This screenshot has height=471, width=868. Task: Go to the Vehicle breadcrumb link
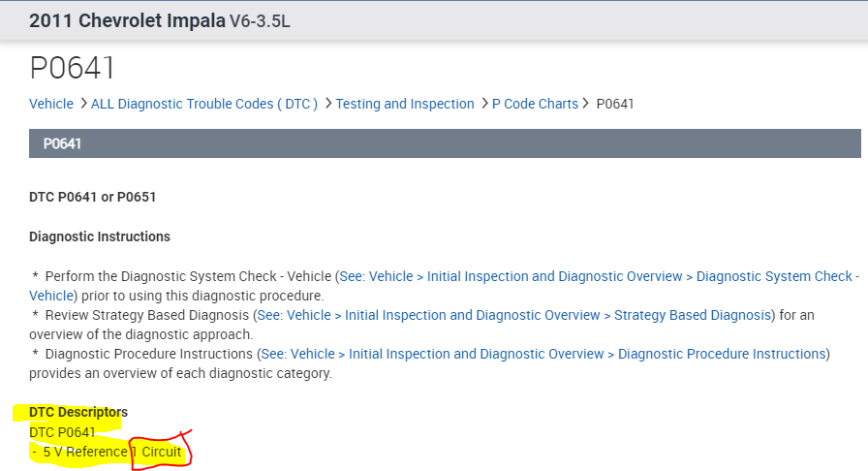point(51,104)
